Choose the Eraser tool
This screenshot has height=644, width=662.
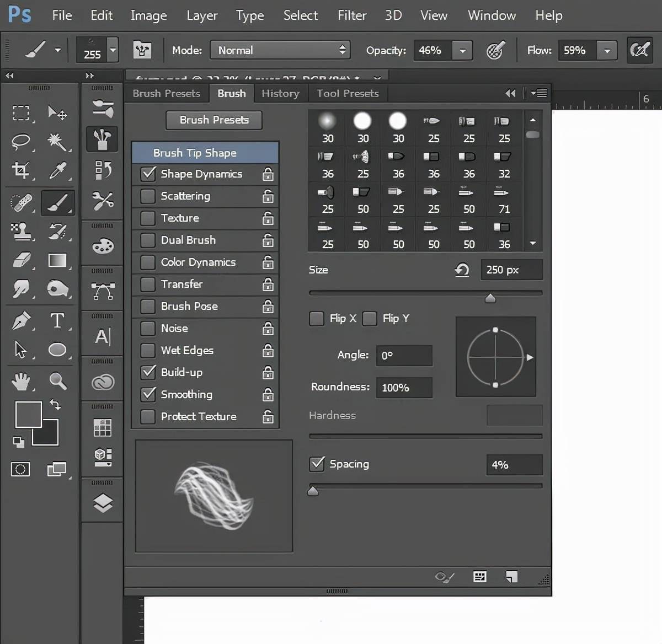(21, 260)
